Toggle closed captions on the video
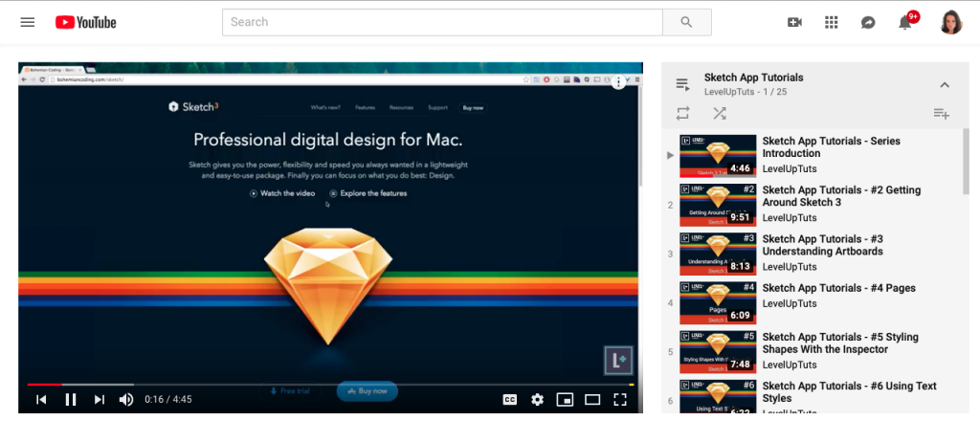980x421 pixels. [x=510, y=400]
